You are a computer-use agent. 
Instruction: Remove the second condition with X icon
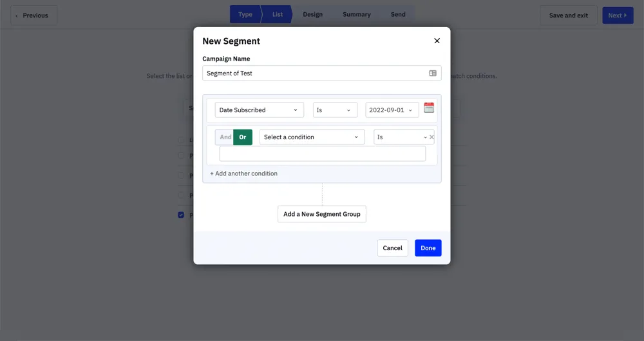click(431, 137)
